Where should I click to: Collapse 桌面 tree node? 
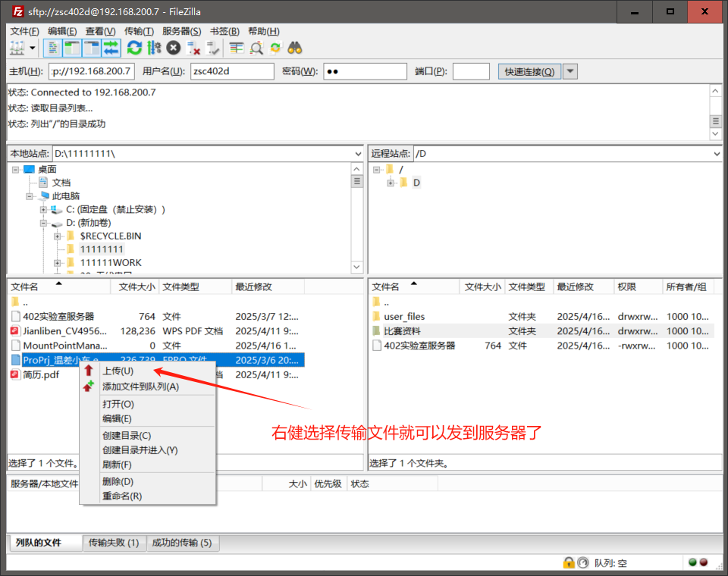pyautogui.click(x=16, y=170)
